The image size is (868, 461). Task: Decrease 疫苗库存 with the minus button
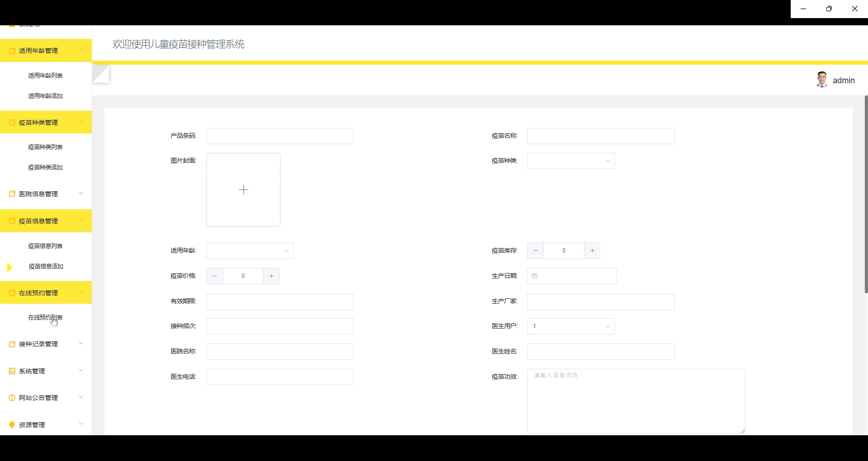tap(536, 251)
